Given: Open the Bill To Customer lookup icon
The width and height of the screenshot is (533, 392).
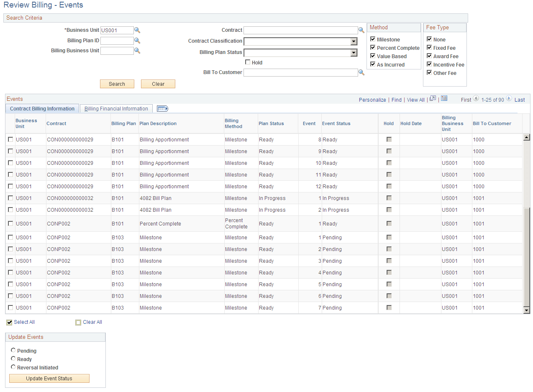Looking at the screenshot, I should (x=361, y=72).
